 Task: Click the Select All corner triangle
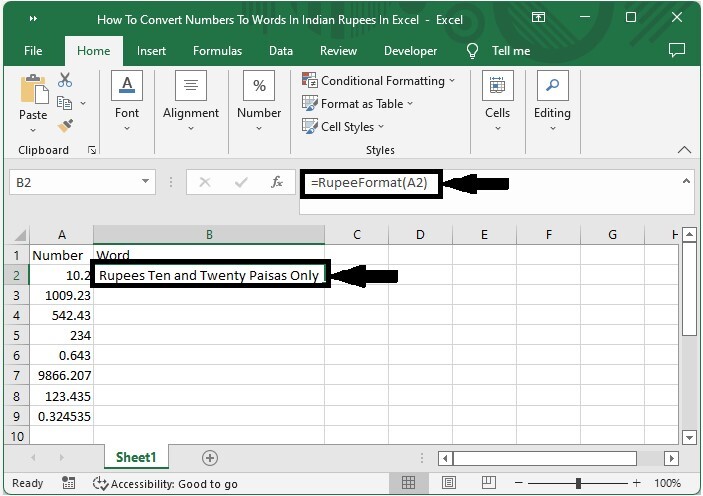[x=21, y=235]
